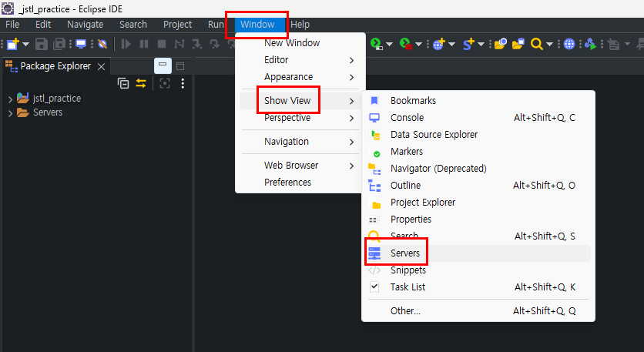
Task: Expand the jstl_practice project node
Action: 10,99
